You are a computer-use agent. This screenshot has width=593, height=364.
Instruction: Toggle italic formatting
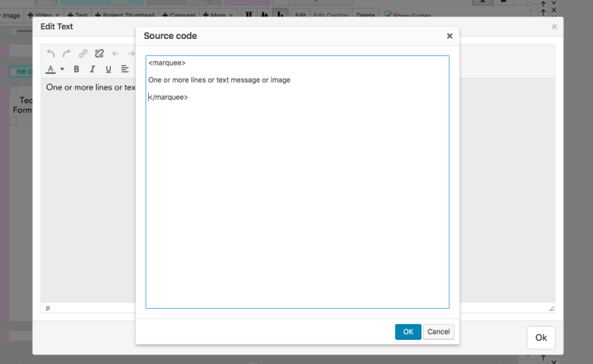92,69
